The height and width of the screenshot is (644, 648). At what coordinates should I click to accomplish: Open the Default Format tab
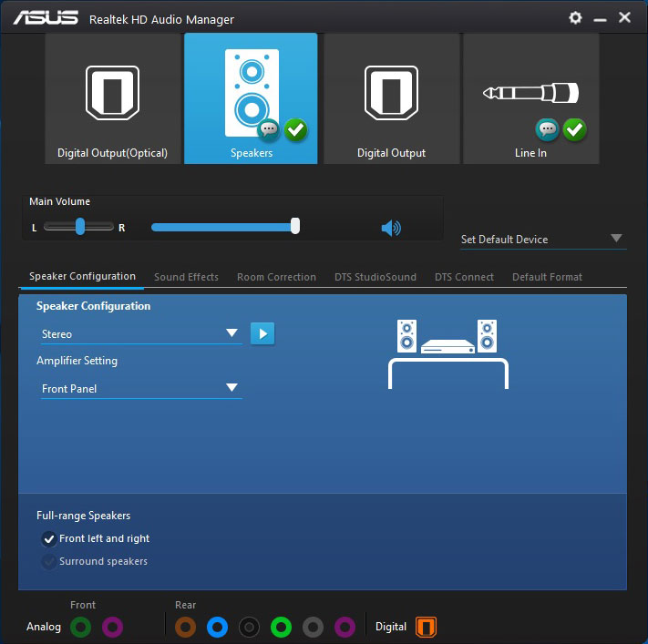(547, 277)
